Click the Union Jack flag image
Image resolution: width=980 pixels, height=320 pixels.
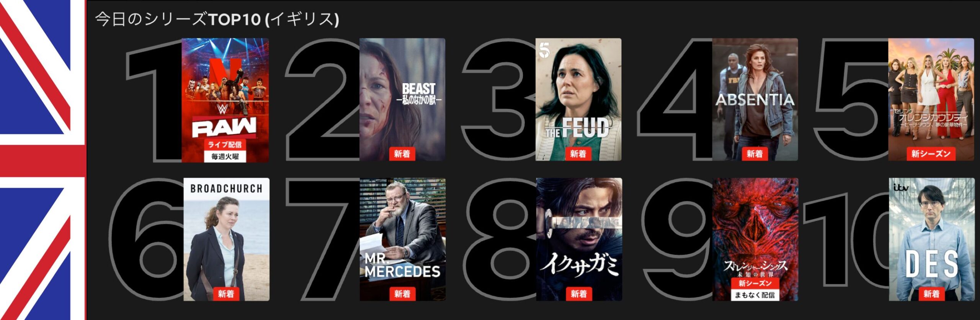tap(43, 160)
